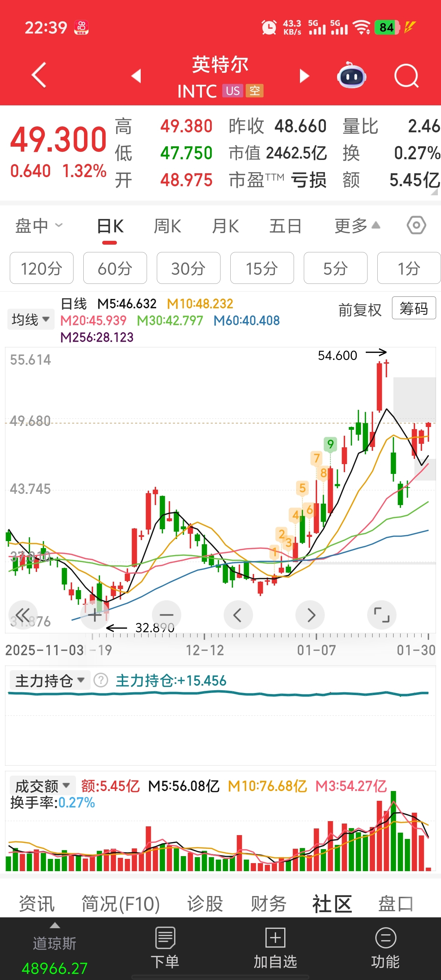441x980 pixels.
Task: Choose 5分 interval button
Action: pos(335,268)
